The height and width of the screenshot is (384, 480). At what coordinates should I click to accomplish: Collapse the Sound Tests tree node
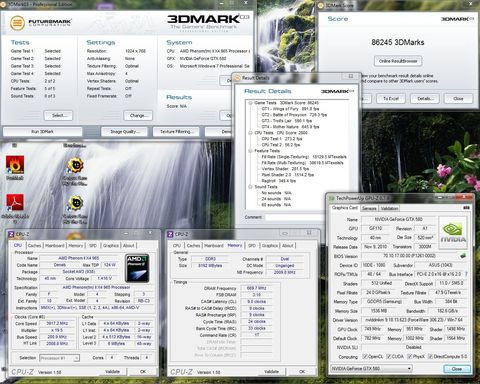click(250, 187)
